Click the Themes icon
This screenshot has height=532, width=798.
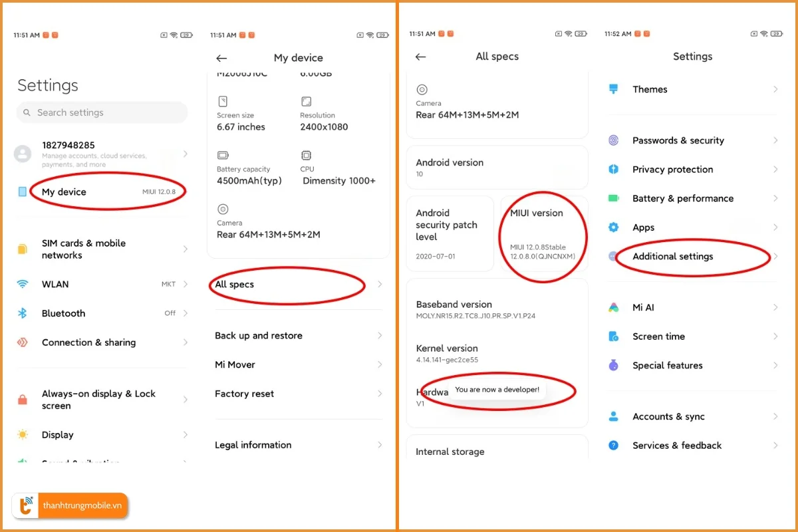(612, 89)
